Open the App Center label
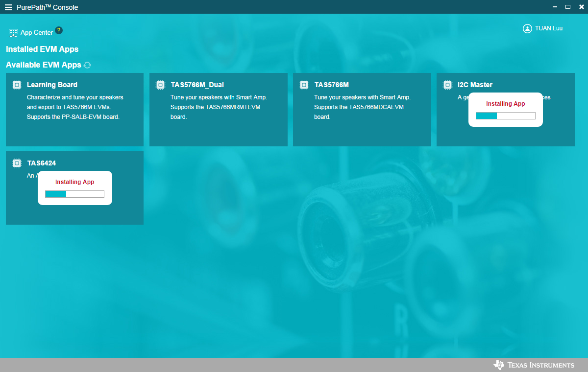 pos(37,33)
